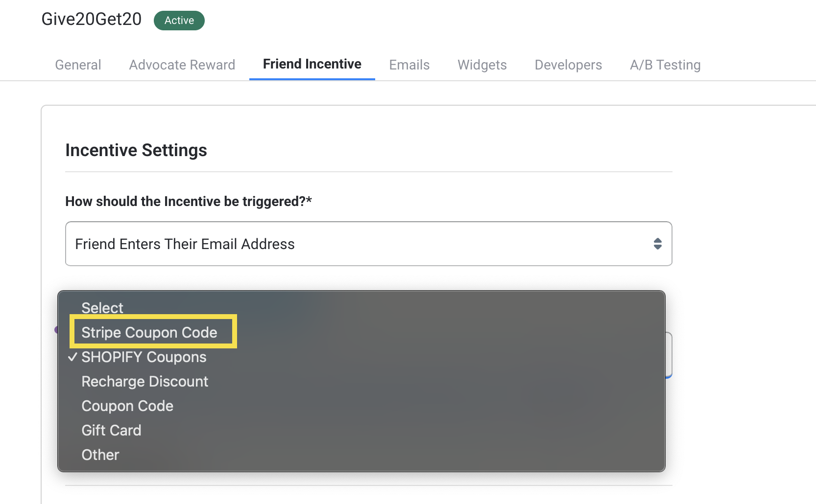Click the Give20Get20 campaign title

pyautogui.click(x=91, y=19)
